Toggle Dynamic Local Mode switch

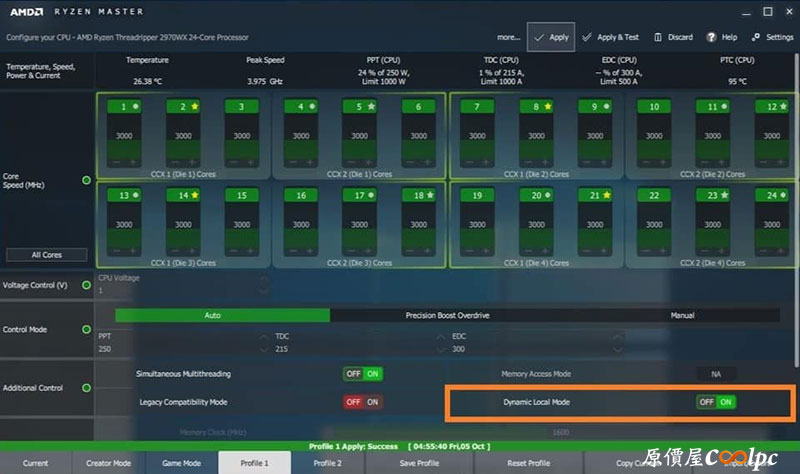(x=716, y=402)
